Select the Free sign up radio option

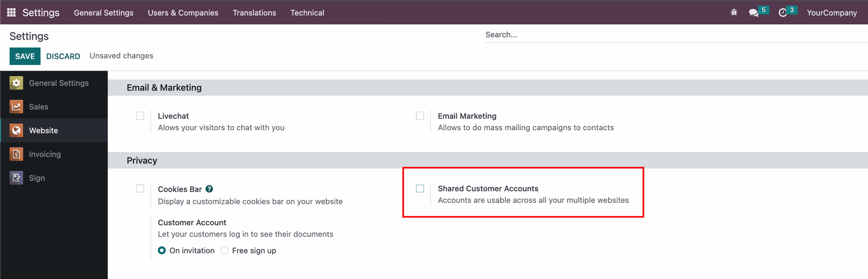(224, 251)
